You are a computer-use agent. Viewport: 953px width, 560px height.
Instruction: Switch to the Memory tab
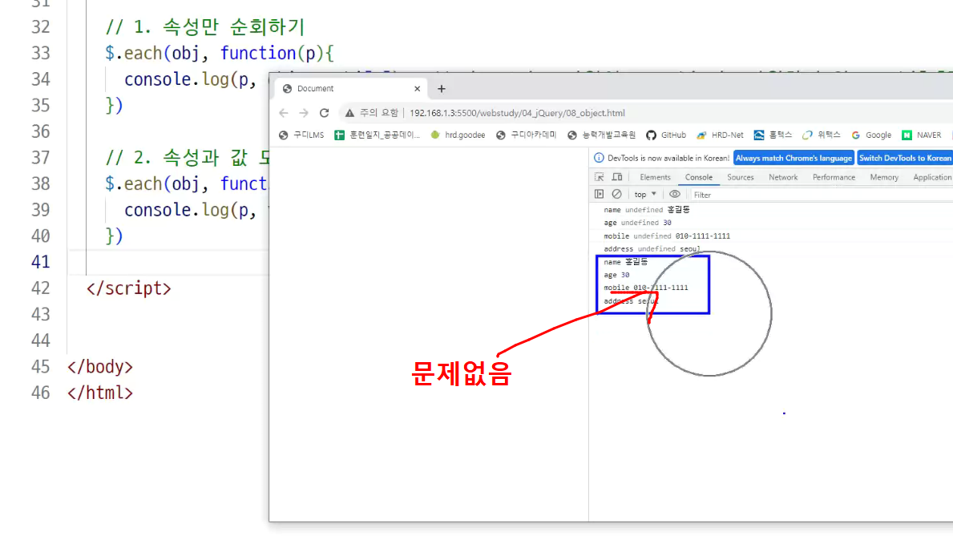pos(884,177)
